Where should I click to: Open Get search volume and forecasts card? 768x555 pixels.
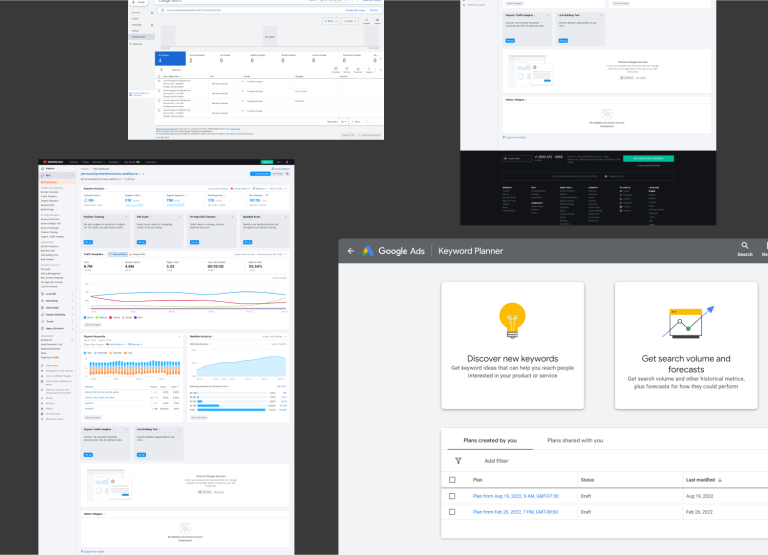(x=686, y=345)
